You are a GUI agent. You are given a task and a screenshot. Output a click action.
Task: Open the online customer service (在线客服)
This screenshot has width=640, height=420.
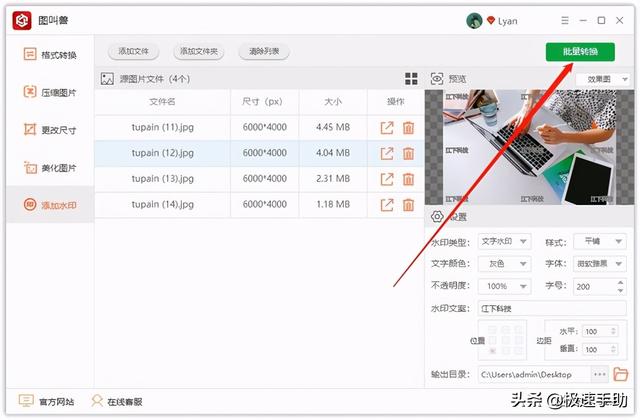[116, 401]
